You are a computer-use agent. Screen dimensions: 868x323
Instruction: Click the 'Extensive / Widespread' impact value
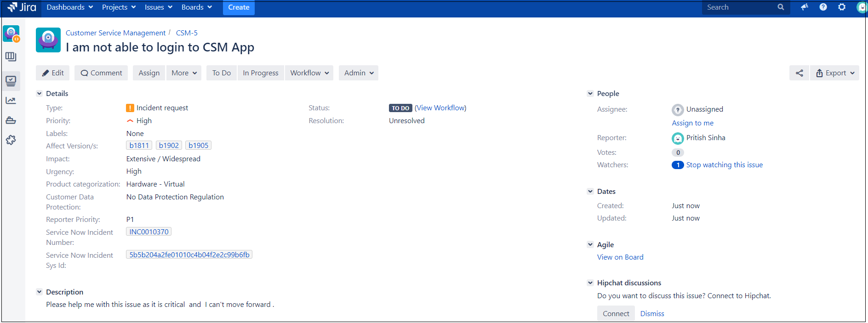[x=163, y=159]
